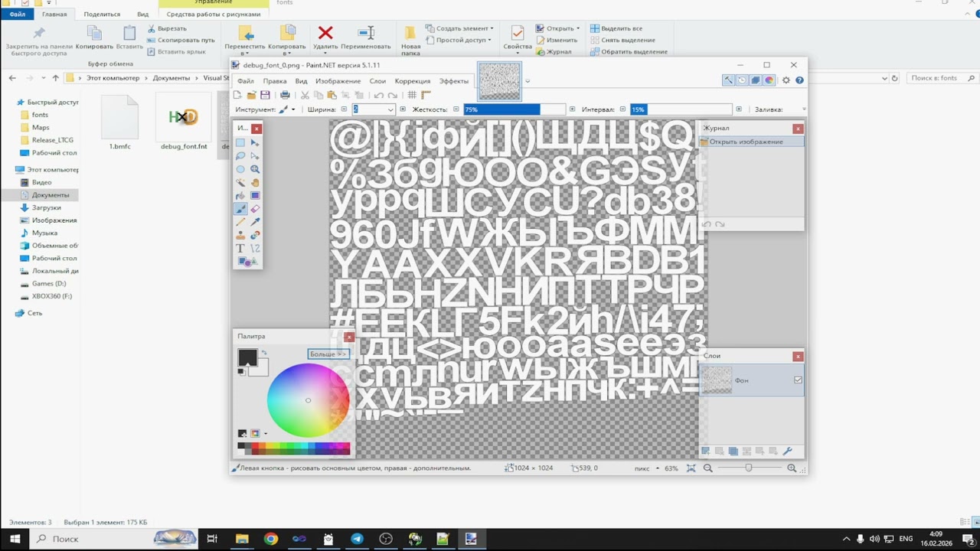Swap primary and secondary colors
Screen dimensions: 980x551
pos(264,352)
